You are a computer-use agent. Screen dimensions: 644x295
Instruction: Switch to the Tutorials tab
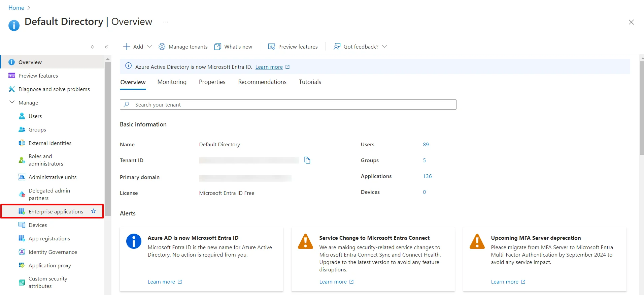point(310,82)
